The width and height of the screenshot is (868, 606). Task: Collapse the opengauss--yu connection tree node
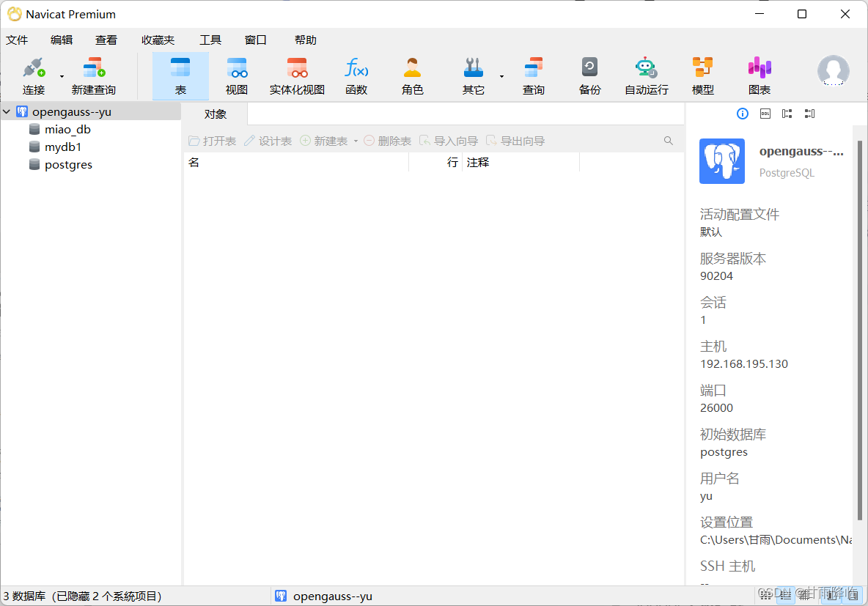pos(7,112)
